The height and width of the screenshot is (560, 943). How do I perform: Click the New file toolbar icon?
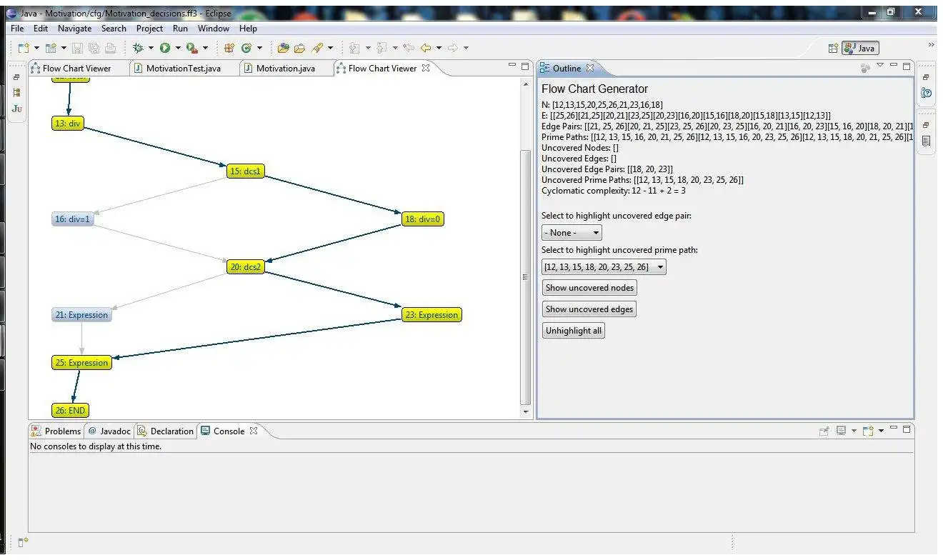[x=24, y=48]
